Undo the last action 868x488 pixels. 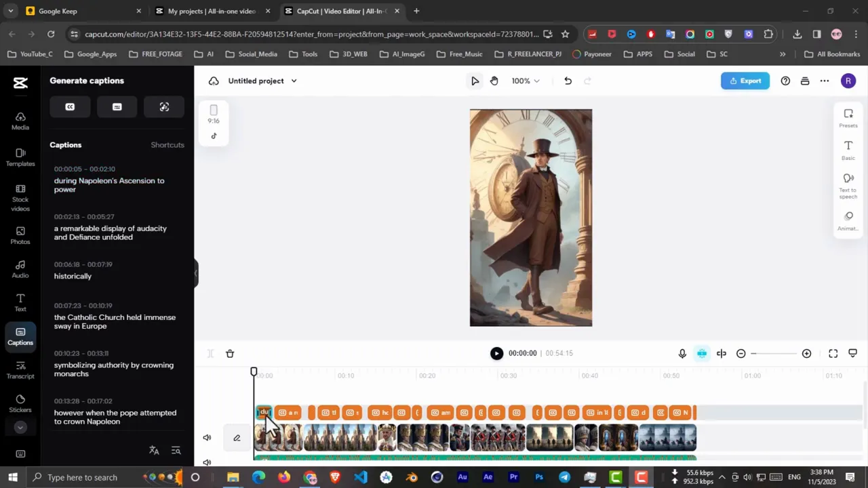click(568, 81)
